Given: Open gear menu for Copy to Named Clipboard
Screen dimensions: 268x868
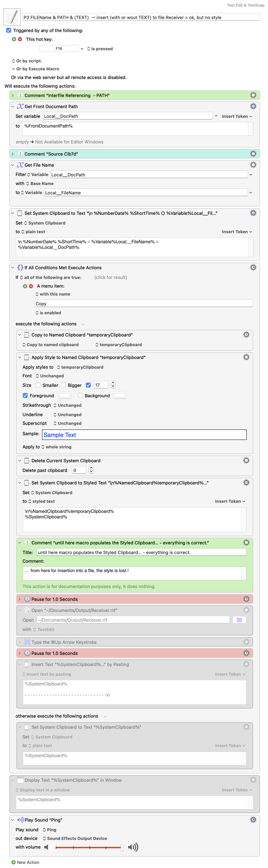Looking at the screenshot, I should pyautogui.click(x=247, y=335).
